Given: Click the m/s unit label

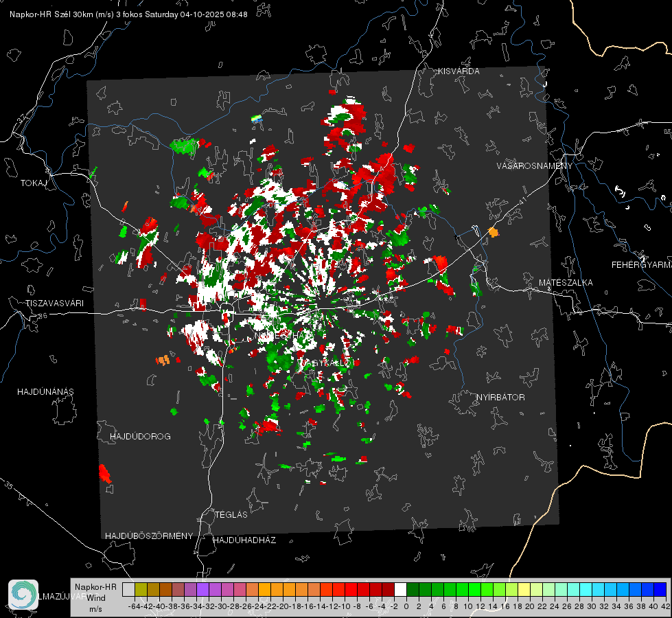Looking at the screenshot, I should click(95, 609).
